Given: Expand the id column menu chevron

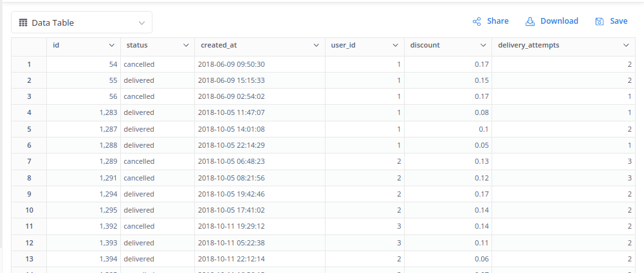Looking at the screenshot, I should pos(112,46).
